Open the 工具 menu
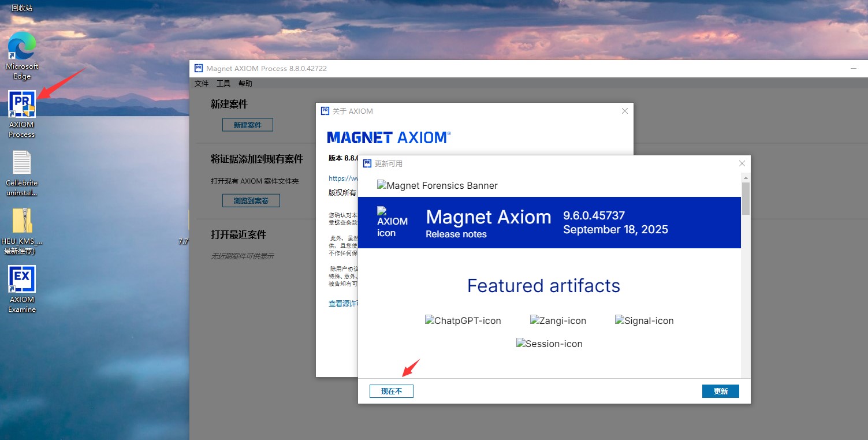 point(223,84)
